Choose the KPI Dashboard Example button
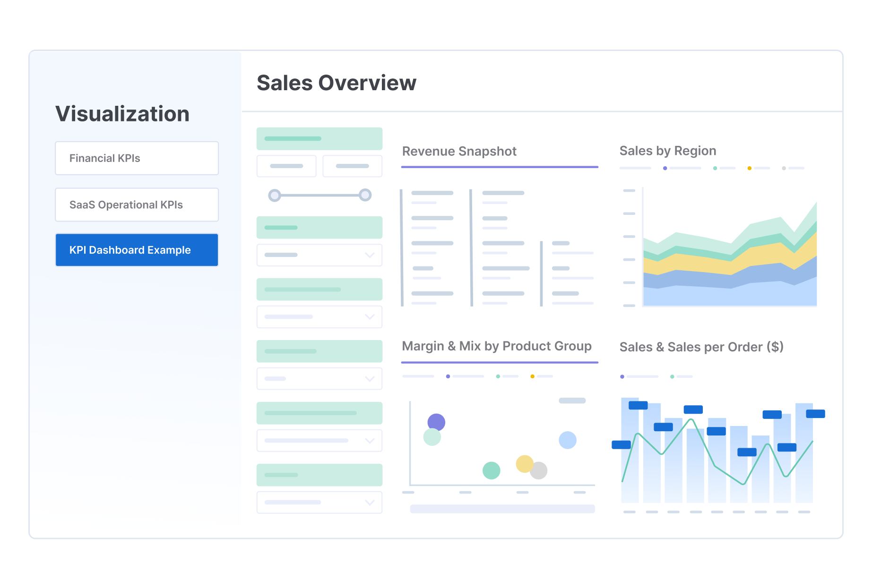The height and width of the screenshot is (588, 872). pos(137,250)
